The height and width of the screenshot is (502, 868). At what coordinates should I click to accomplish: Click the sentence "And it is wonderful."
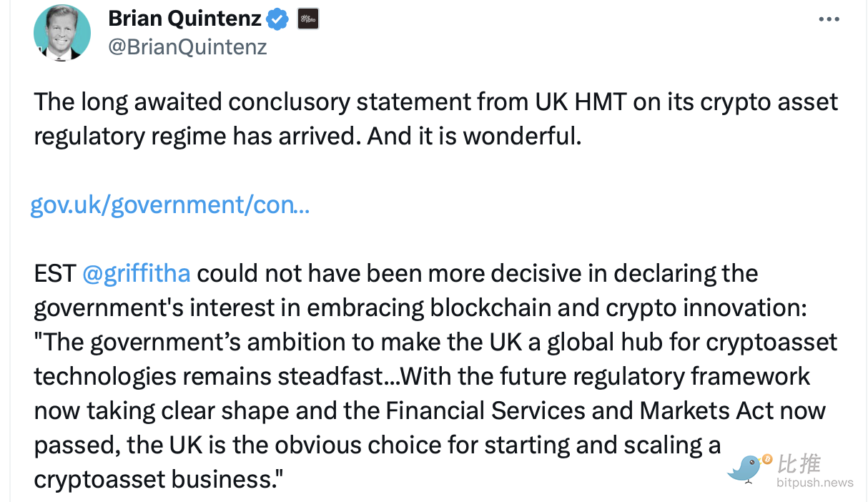pos(474,136)
